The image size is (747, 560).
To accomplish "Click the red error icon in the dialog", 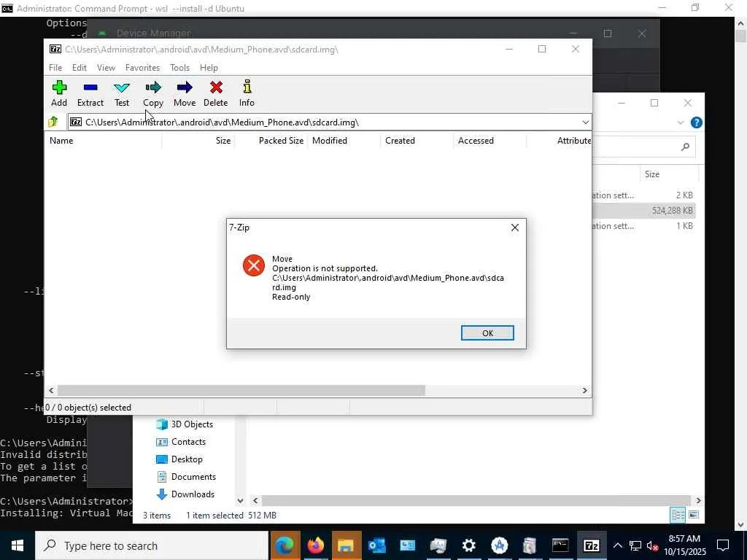I will 253,265.
